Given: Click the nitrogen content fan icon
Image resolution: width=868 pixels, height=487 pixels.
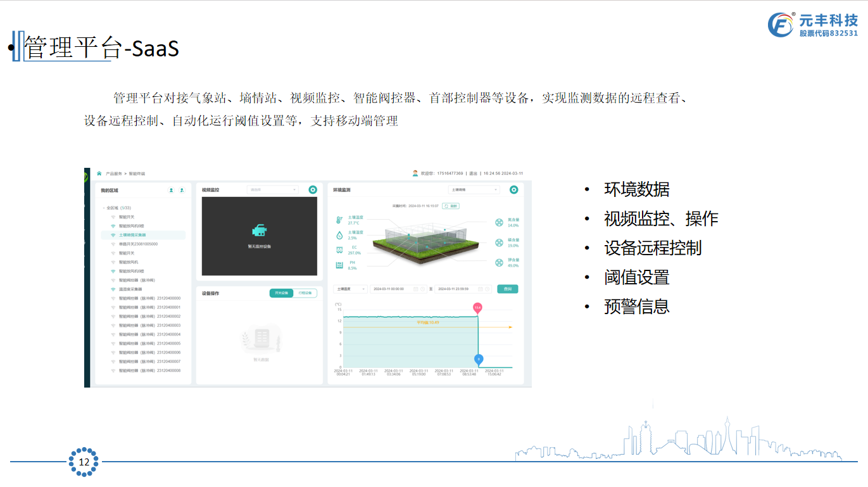Looking at the screenshot, I should 499,222.
